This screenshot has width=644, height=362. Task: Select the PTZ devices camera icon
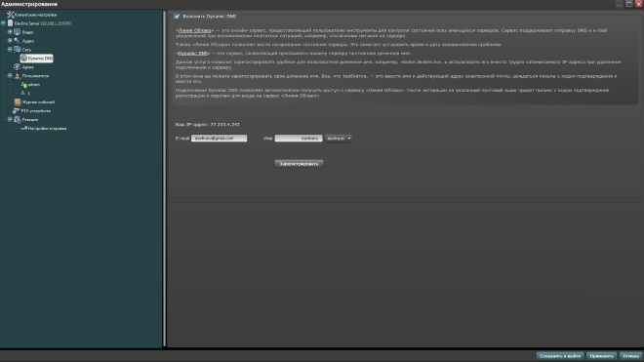point(17,110)
